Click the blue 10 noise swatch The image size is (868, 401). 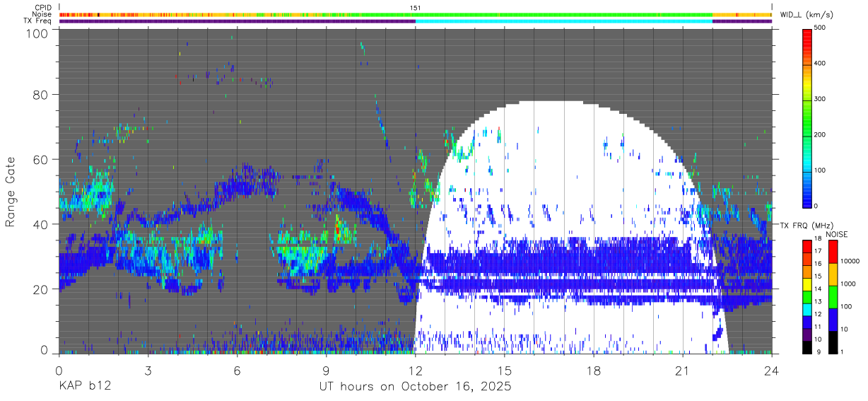point(834,319)
